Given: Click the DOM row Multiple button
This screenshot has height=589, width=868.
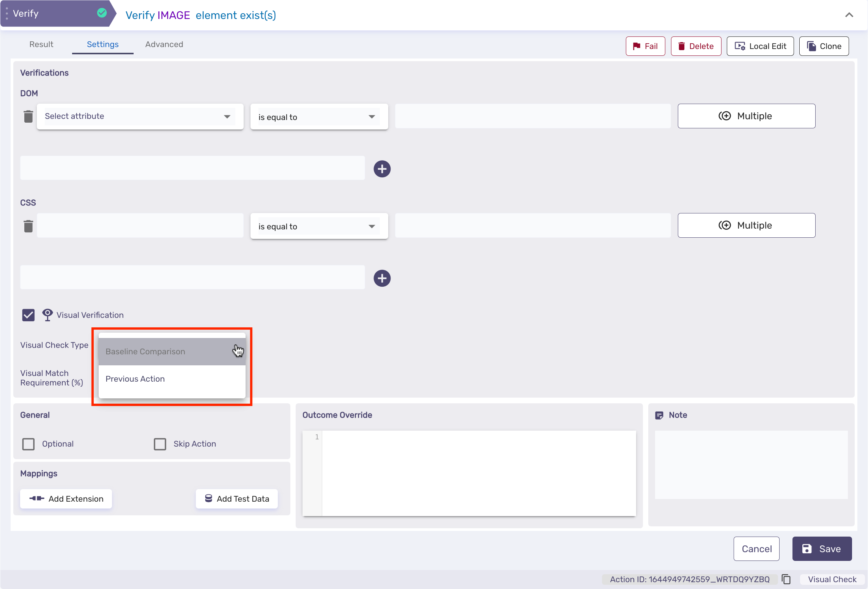Looking at the screenshot, I should (746, 116).
